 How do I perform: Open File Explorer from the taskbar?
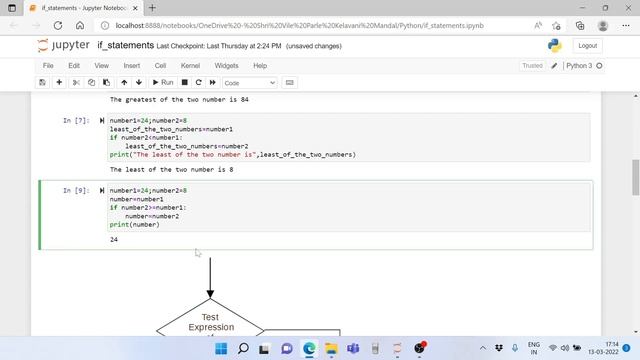[331, 349]
